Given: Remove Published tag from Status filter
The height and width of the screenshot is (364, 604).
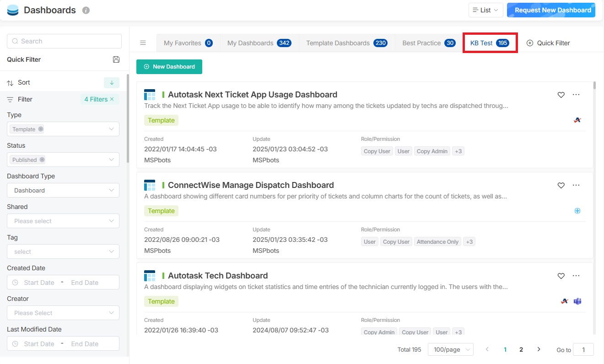Looking at the screenshot, I should 42,160.
